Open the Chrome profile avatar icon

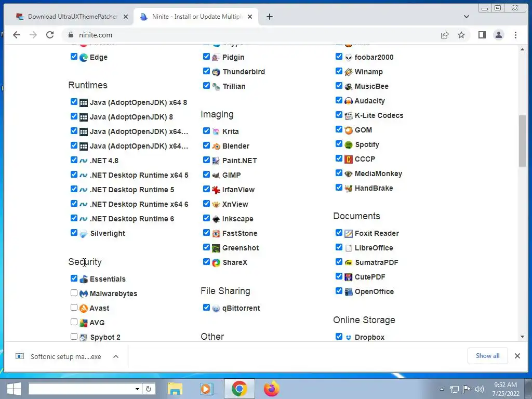point(498,35)
